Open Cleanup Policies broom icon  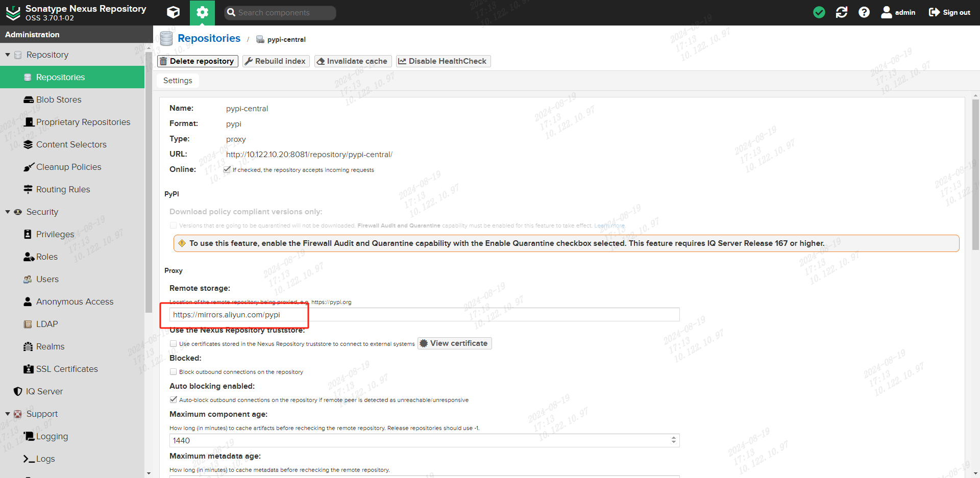point(29,167)
